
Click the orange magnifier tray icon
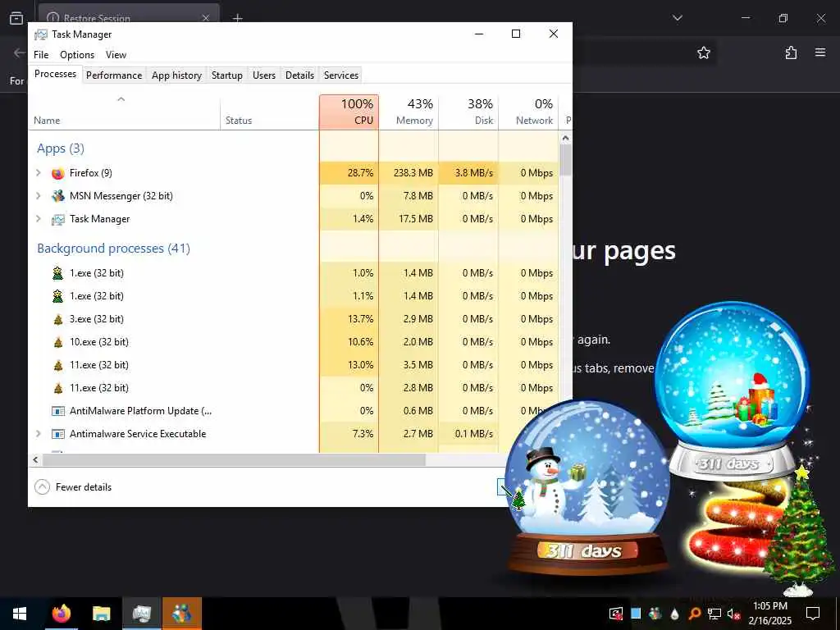click(x=694, y=614)
